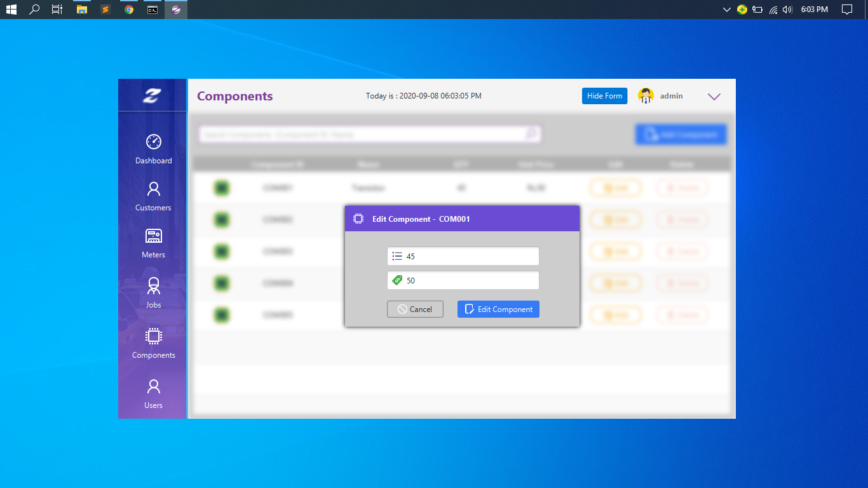This screenshot has height=488, width=868.
Task: Click the Z logo at sidebar top
Action: coord(152,96)
